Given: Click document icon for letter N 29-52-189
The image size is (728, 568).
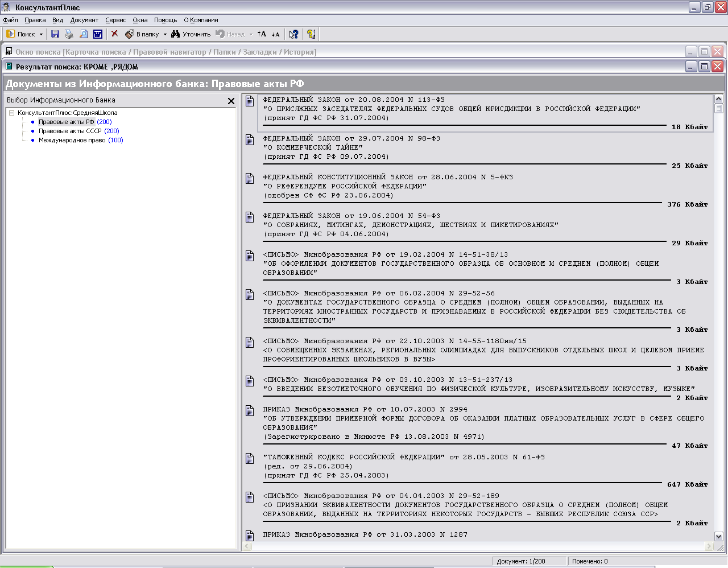Looking at the screenshot, I should [250, 497].
